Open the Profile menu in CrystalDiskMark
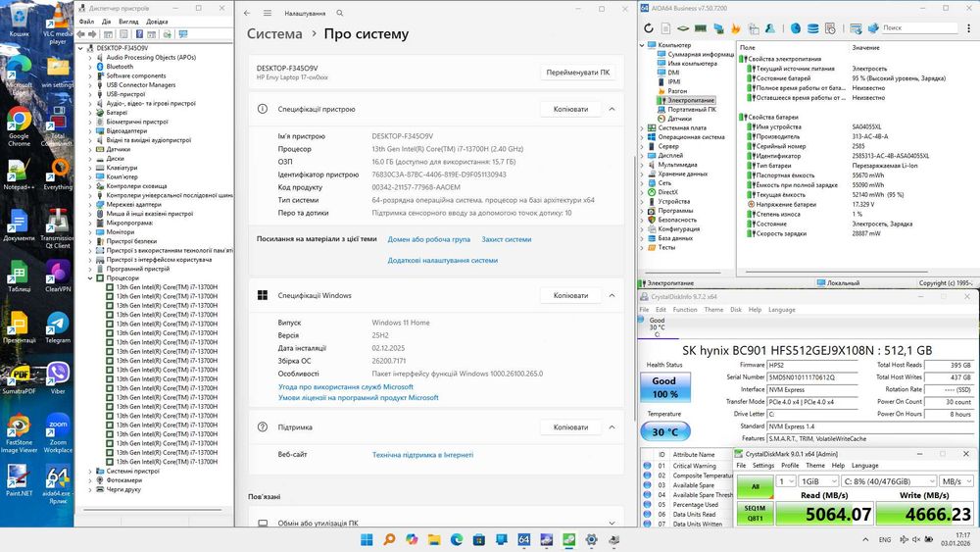The width and height of the screenshot is (980, 552). (790, 465)
